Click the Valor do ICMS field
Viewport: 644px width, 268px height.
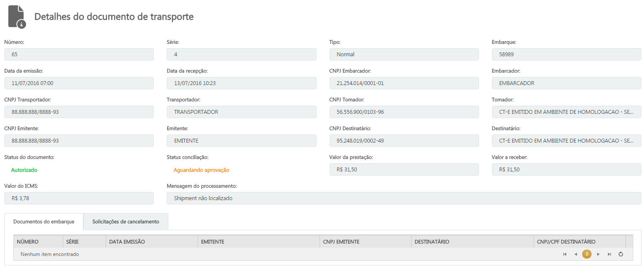point(79,198)
